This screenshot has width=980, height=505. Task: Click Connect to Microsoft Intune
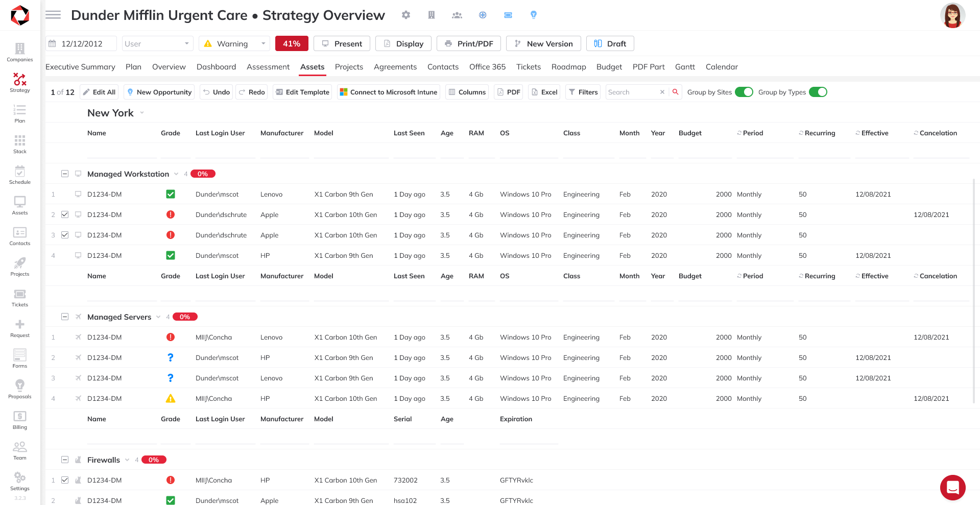[x=389, y=92]
